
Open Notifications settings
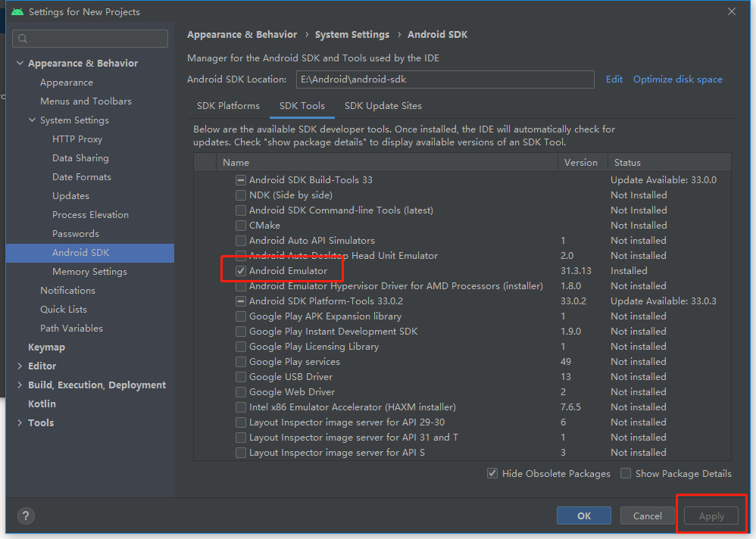(68, 291)
